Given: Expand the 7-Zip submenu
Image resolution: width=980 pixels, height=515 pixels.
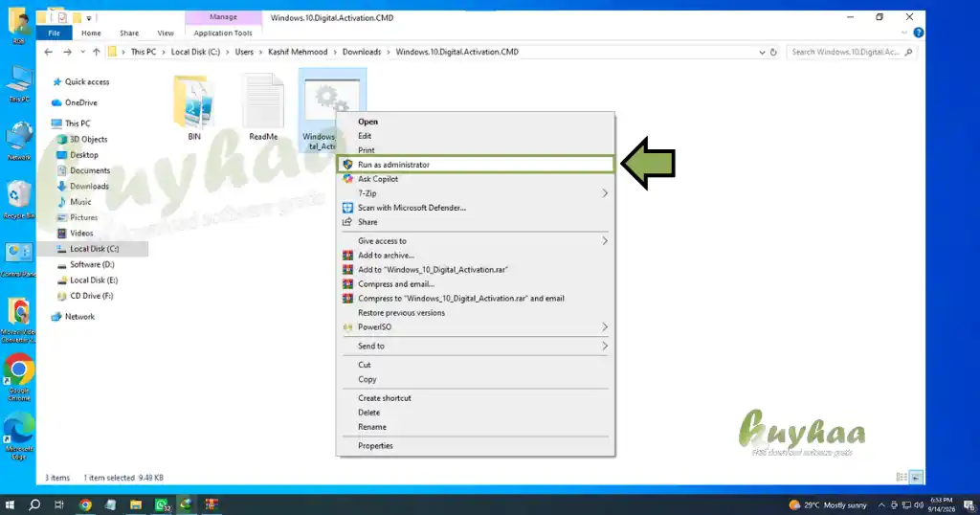Looking at the screenshot, I should pos(475,193).
